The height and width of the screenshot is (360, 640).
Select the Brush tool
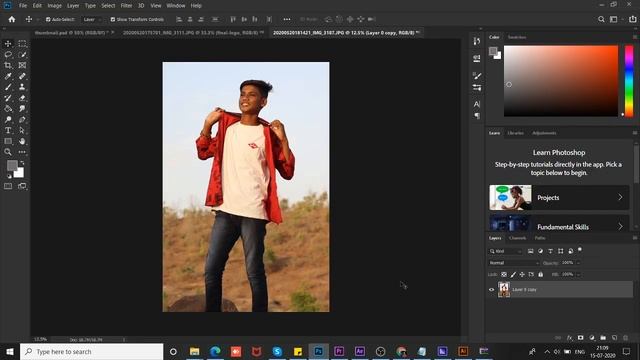tap(8, 87)
